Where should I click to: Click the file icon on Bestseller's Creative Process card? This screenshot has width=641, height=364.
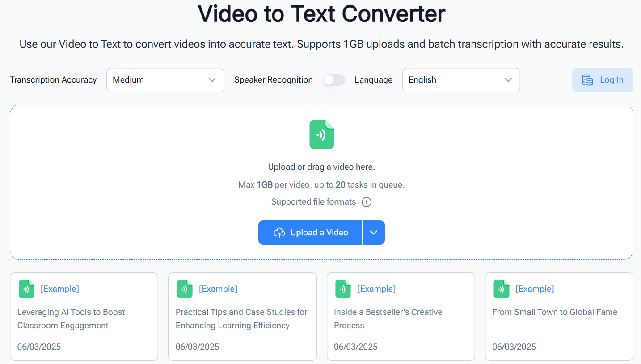[x=343, y=289]
